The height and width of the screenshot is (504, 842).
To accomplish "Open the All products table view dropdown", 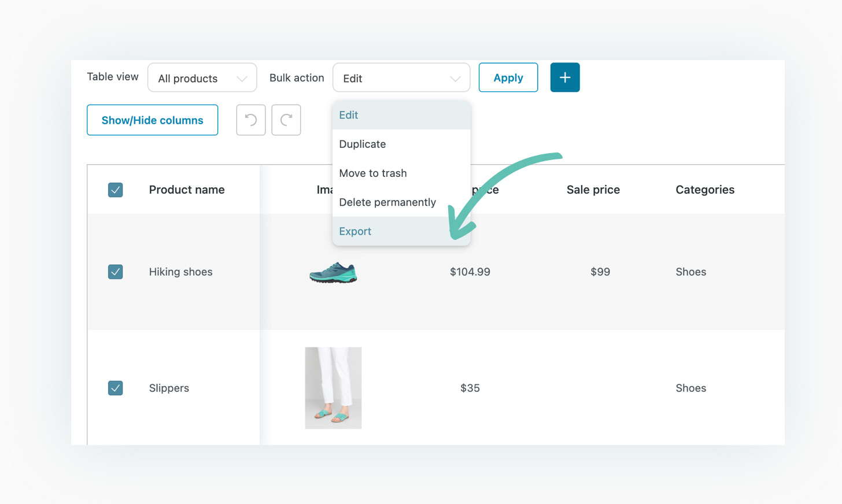I will click(x=202, y=77).
